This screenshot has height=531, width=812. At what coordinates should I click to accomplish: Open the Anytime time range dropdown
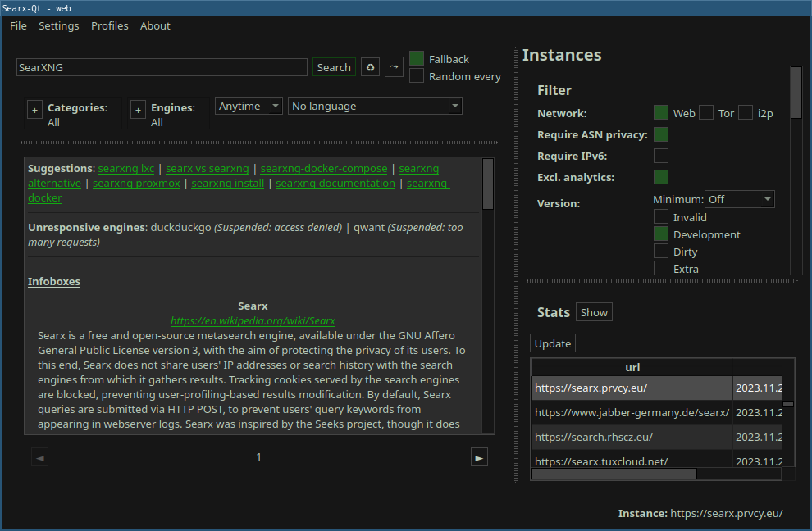click(x=249, y=105)
